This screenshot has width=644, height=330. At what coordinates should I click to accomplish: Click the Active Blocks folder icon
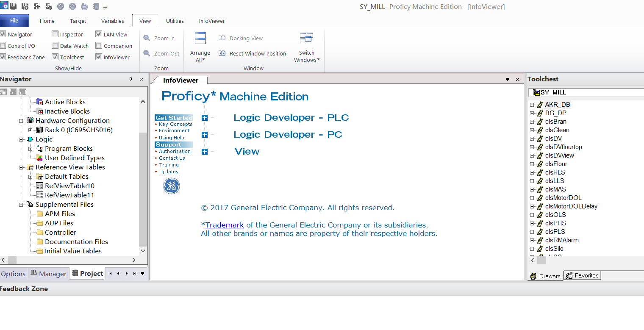click(x=40, y=102)
